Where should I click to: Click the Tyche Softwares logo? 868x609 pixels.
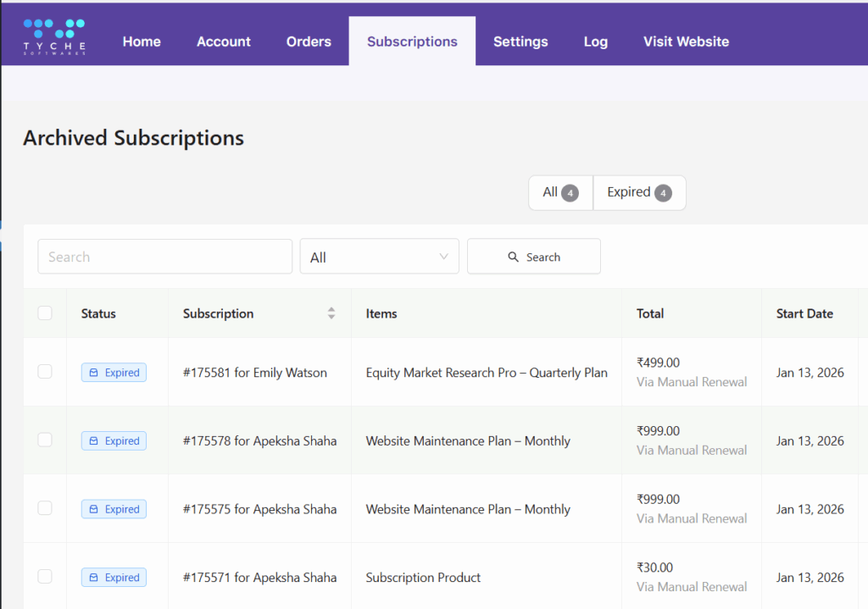(x=54, y=37)
